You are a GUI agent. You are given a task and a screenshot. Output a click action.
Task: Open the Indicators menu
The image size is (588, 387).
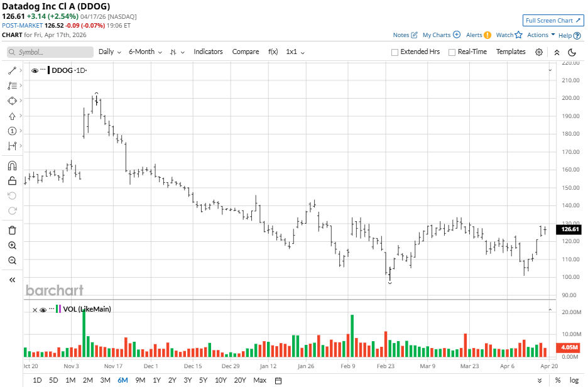click(208, 52)
